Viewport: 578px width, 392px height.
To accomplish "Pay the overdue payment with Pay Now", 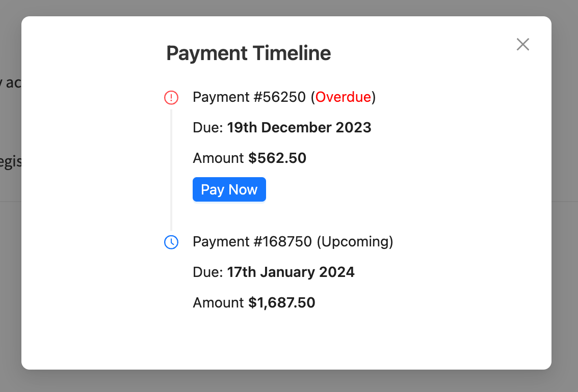I will [x=229, y=189].
